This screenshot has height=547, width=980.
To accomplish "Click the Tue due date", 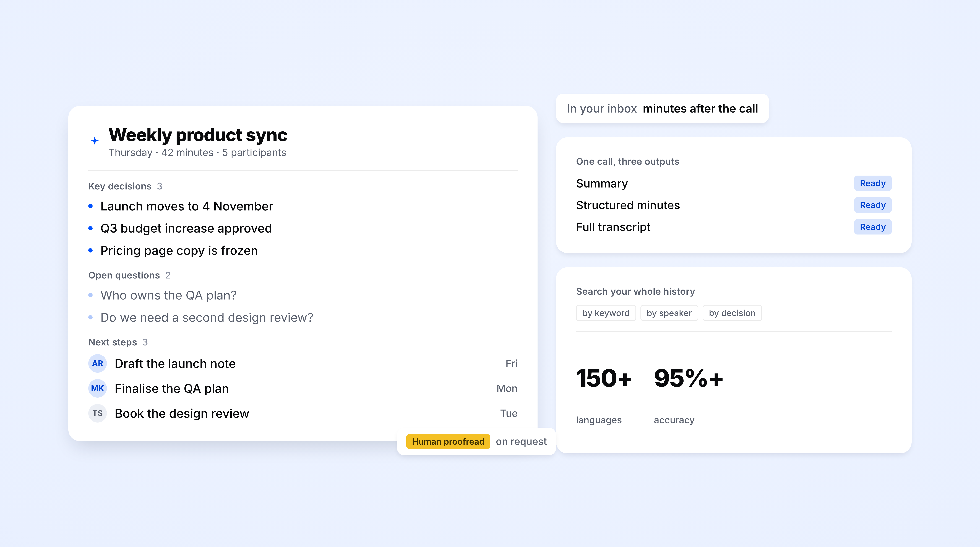I will pyautogui.click(x=509, y=413).
